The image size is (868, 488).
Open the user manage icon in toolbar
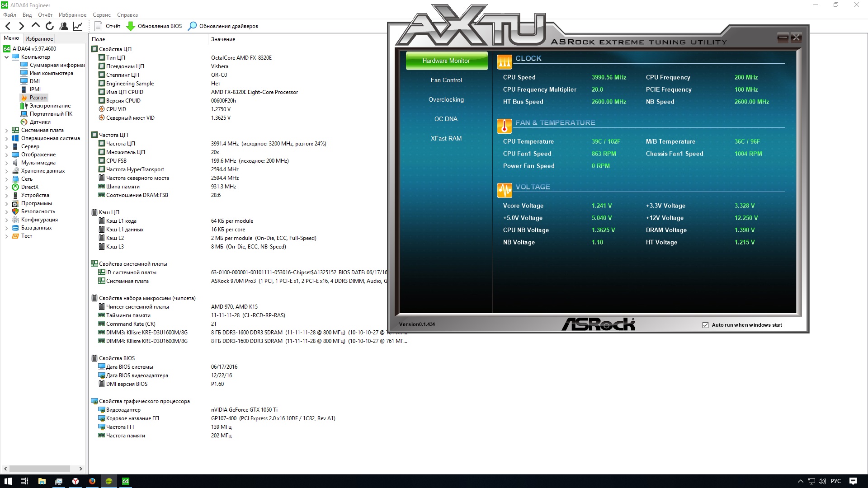[64, 26]
